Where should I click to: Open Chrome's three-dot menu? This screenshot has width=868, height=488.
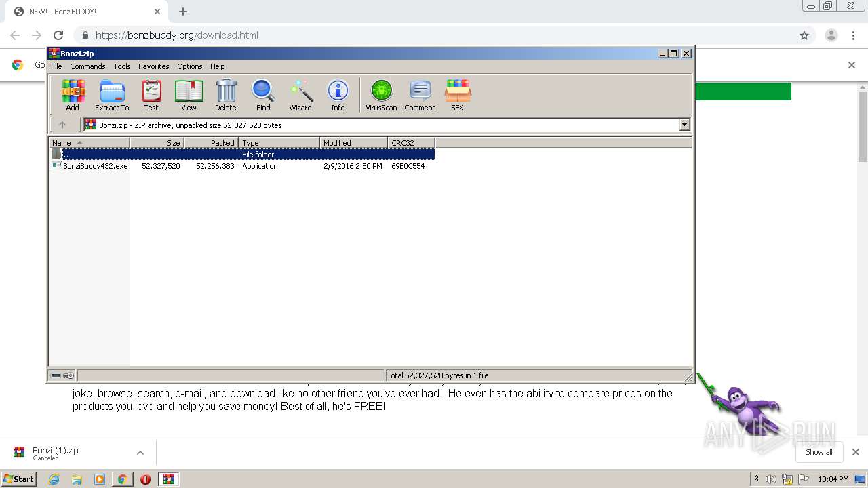[x=854, y=35]
